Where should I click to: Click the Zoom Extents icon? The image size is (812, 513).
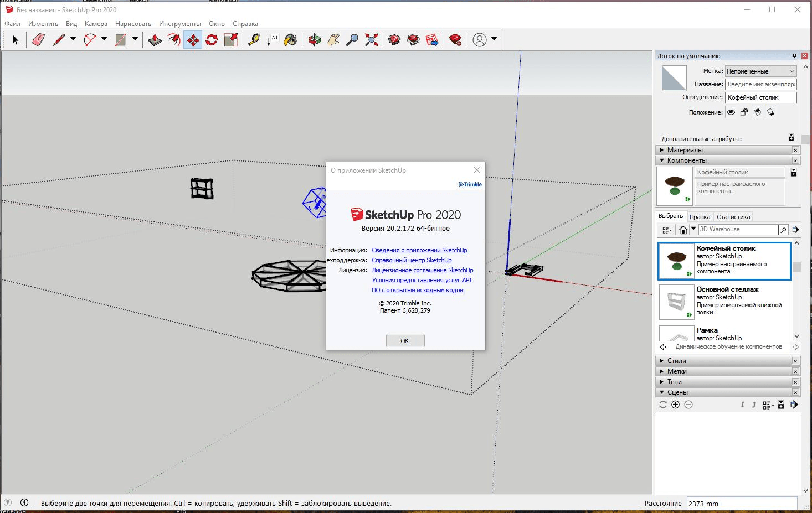point(371,39)
